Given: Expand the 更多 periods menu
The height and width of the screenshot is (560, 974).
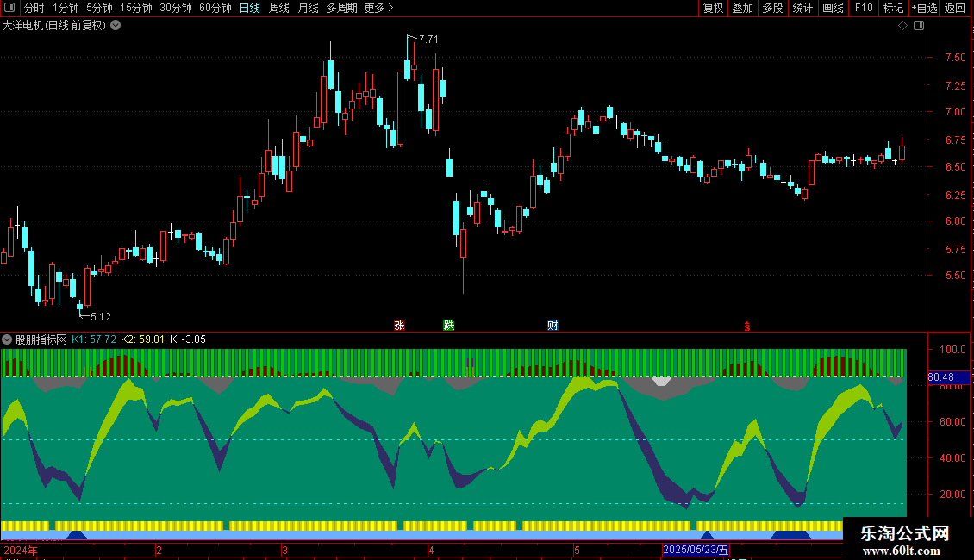Looking at the screenshot, I should pyautogui.click(x=378, y=8).
